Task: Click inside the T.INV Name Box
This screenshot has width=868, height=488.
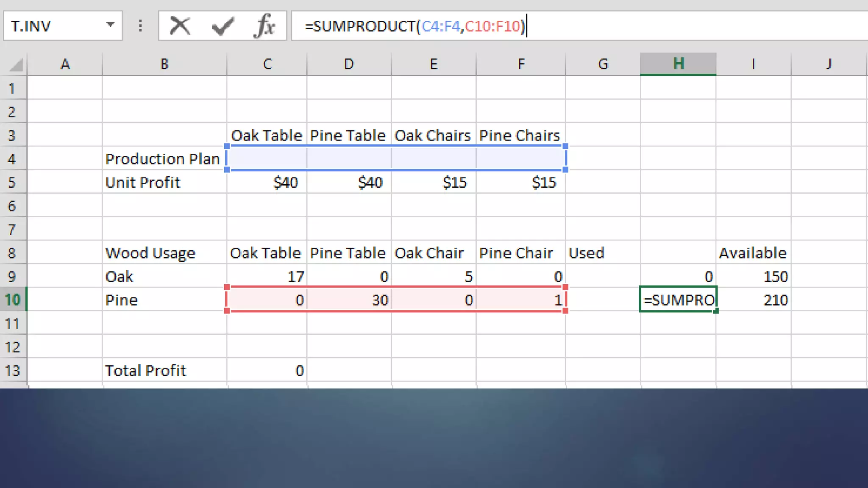Action: [51, 26]
